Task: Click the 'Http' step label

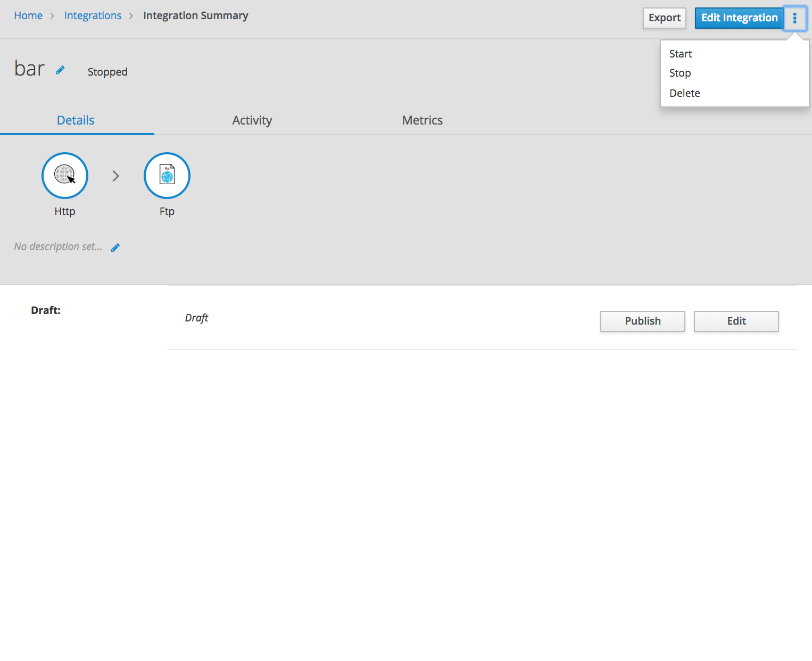Action: pyautogui.click(x=65, y=211)
